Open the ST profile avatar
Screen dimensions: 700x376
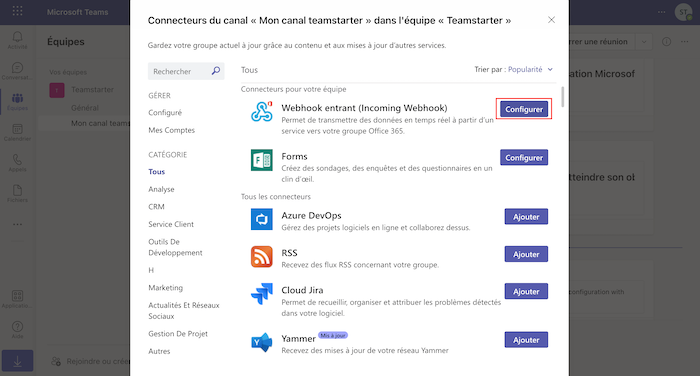point(683,12)
